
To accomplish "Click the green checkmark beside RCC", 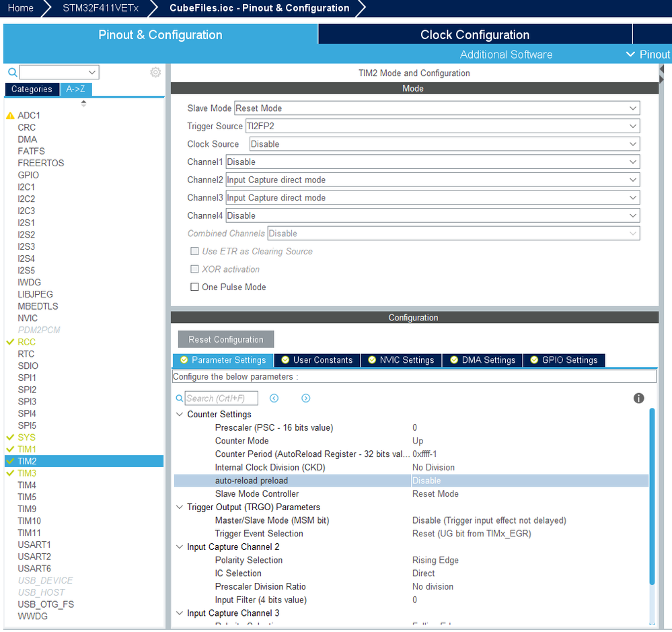I will (10, 342).
